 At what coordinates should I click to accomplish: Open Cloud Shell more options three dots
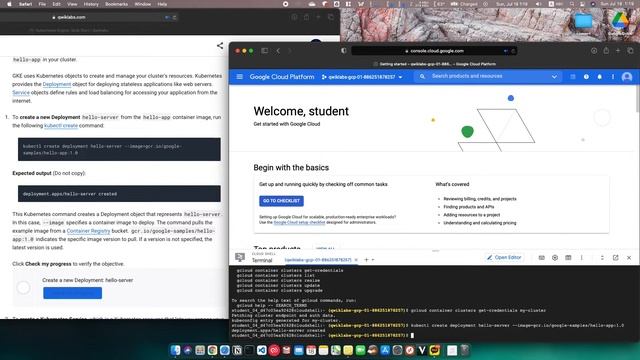582,258
